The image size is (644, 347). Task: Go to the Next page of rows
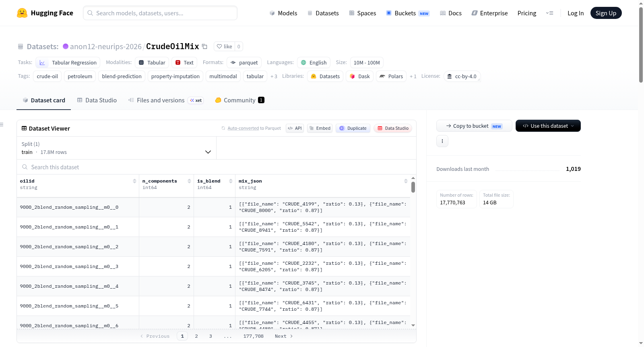coord(284,336)
